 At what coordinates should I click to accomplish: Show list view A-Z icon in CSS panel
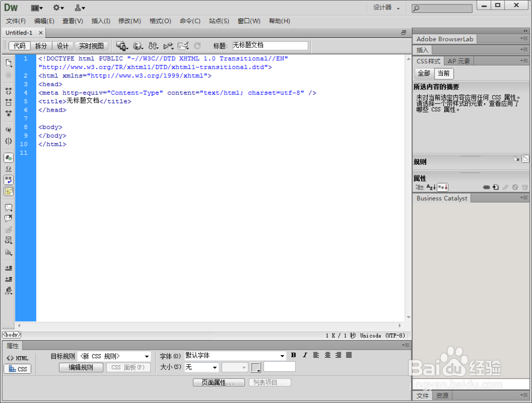point(431,187)
